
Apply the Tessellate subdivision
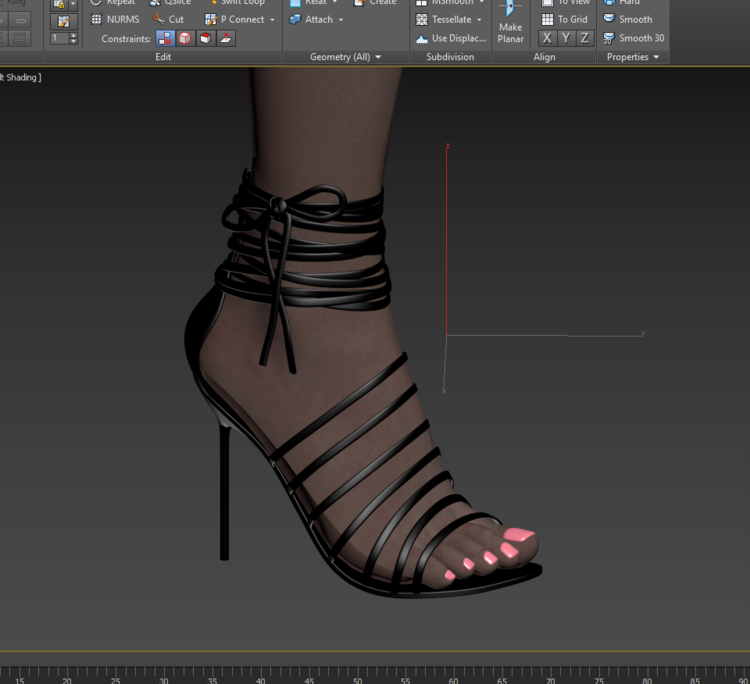[444, 19]
